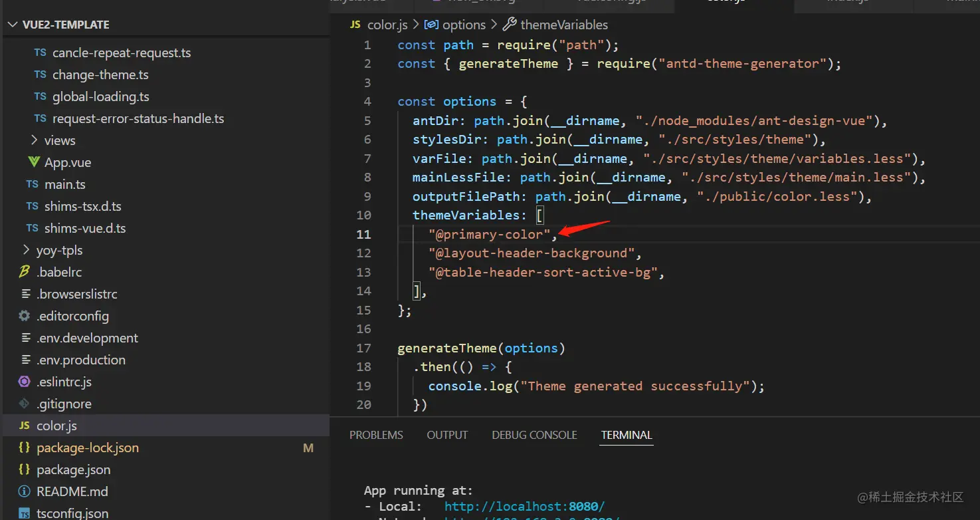Click the info icon beside README.md
980x520 pixels.
pyautogui.click(x=25, y=491)
